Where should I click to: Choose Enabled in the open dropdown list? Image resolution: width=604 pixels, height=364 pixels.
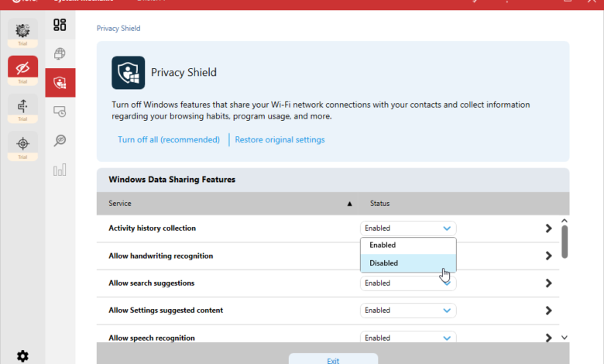tap(408, 246)
